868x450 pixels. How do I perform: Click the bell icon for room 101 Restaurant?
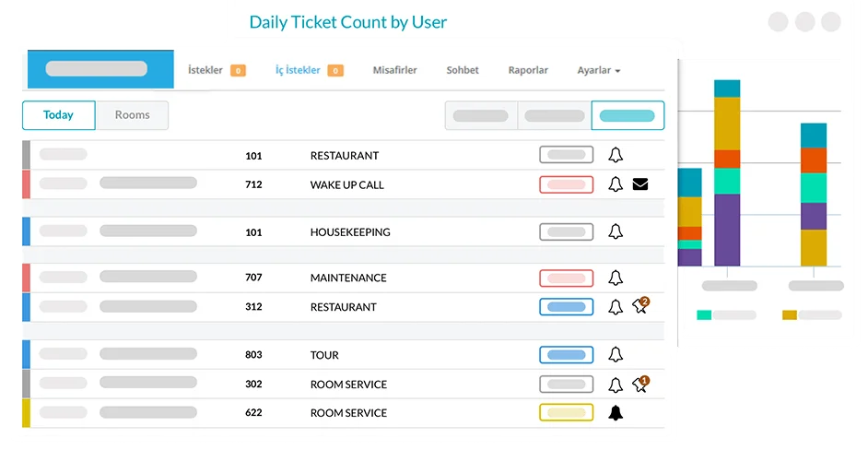(x=616, y=156)
